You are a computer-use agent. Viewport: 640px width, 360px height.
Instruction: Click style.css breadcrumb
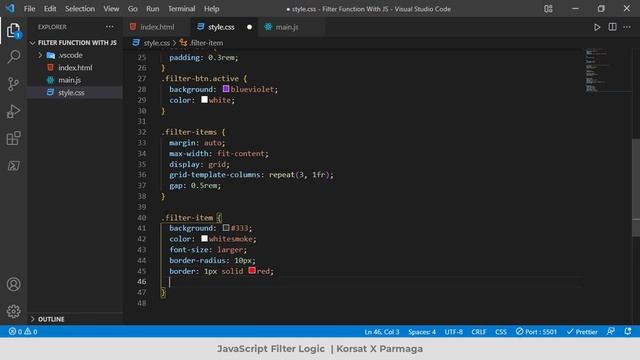[156, 43]
